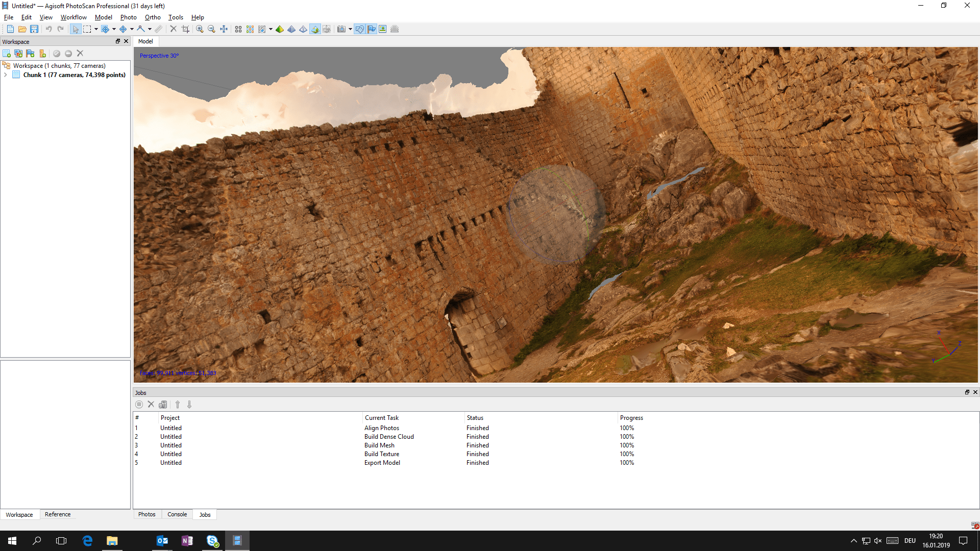This screenshot has height=551, width=980.
Task: Open the camera capture view dropdown arrow
Action: coord(350,29)
